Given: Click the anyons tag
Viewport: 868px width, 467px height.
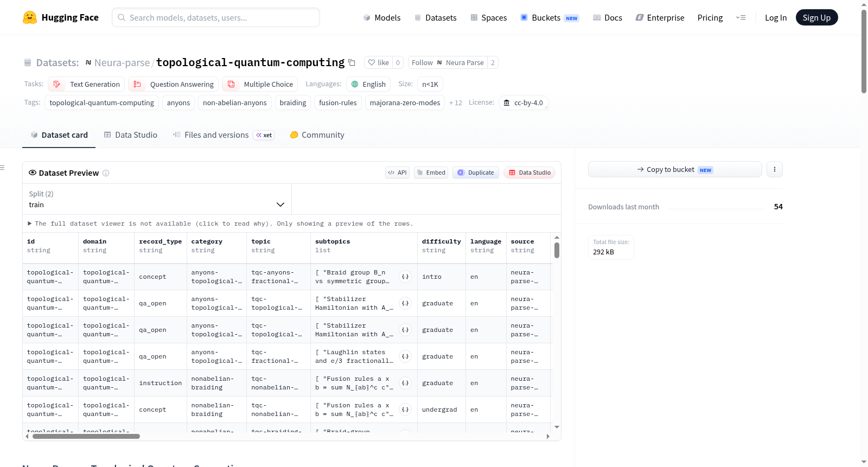Looking at the screenshot, I should coord(178,103).
